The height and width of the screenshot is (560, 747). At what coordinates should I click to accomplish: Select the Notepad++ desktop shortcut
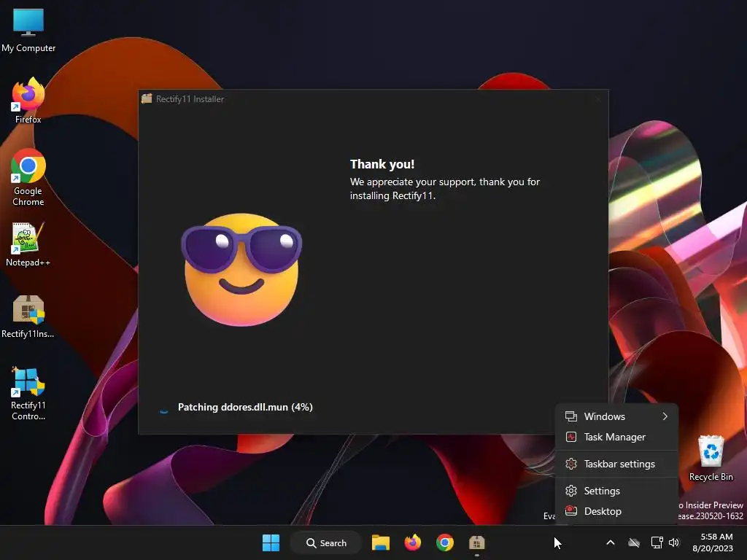(x=28, y=244)
